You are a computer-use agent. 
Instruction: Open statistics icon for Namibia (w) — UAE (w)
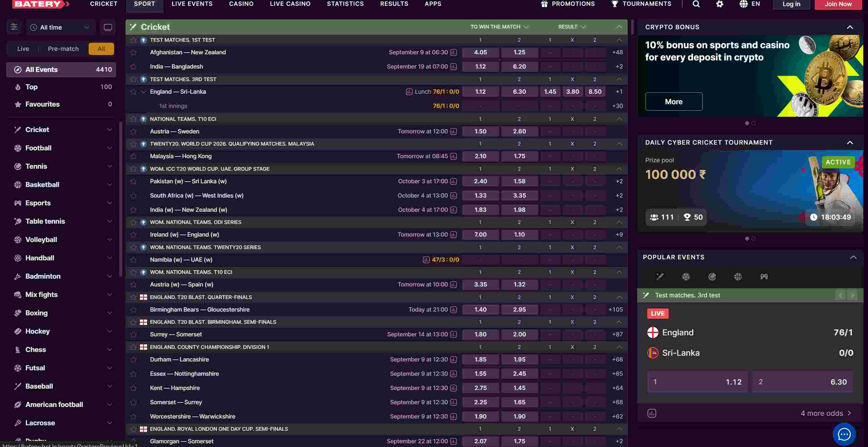tap(426, 260)
